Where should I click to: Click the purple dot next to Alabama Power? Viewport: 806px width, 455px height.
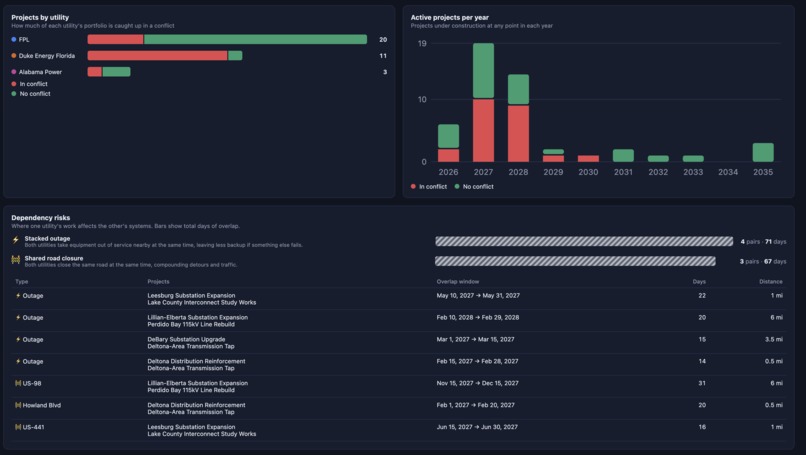tap(14, 72)
